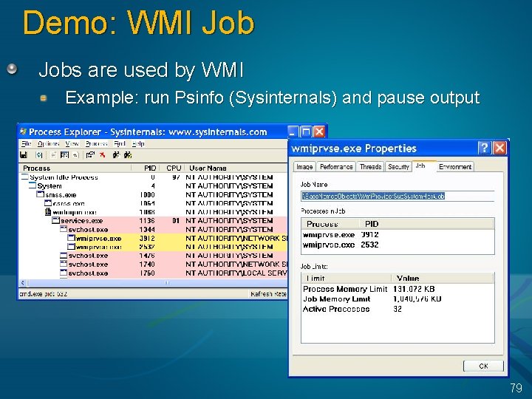
Task: Click the OK button in Properties dialog
Action: 483,366
